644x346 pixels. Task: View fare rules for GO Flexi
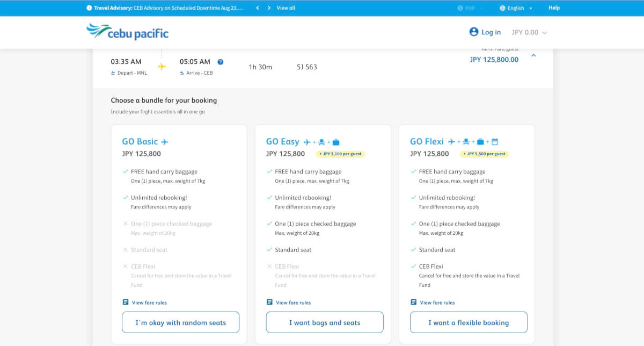(x=437, y=302)
